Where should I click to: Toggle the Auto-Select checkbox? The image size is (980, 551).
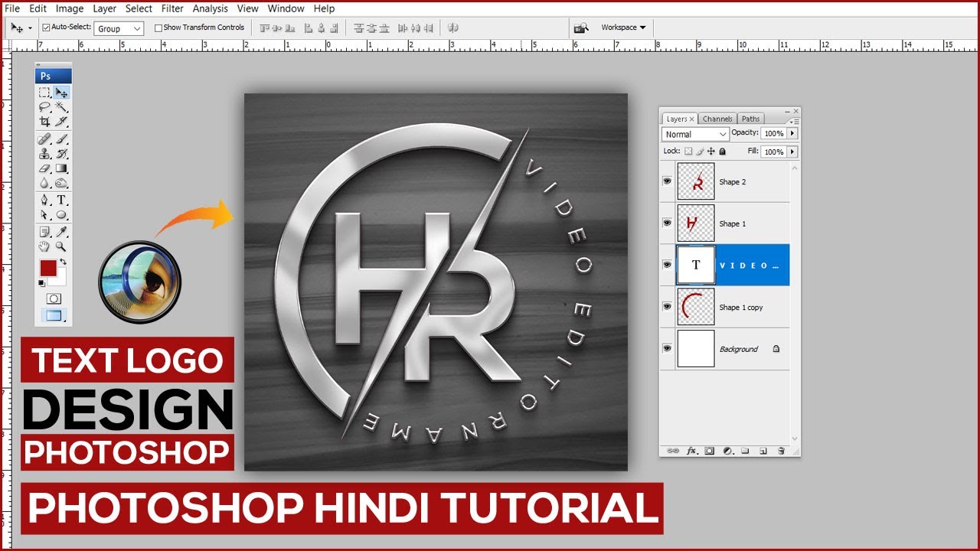46,28
